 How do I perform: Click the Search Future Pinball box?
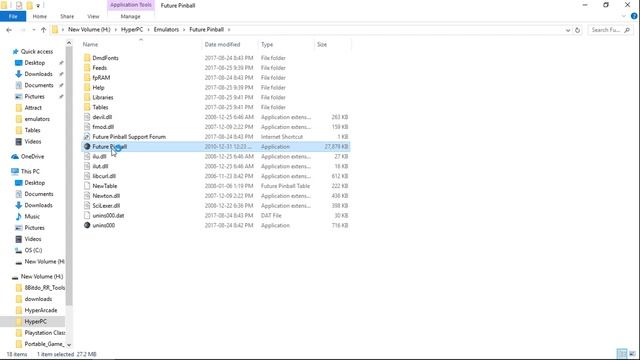coord(610,30)
